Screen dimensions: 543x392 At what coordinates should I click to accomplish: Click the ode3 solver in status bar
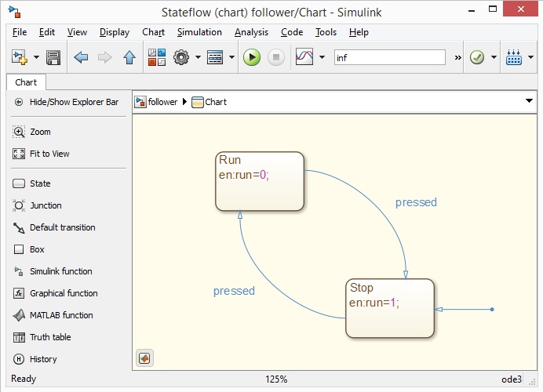click(512, 379)
